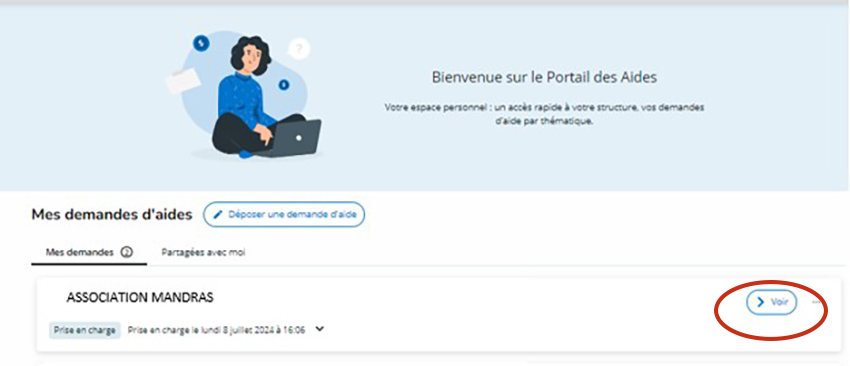Click the Voir button for ASSOCIATION MANDRAS

pyautogui.click(x=771, y=303)
